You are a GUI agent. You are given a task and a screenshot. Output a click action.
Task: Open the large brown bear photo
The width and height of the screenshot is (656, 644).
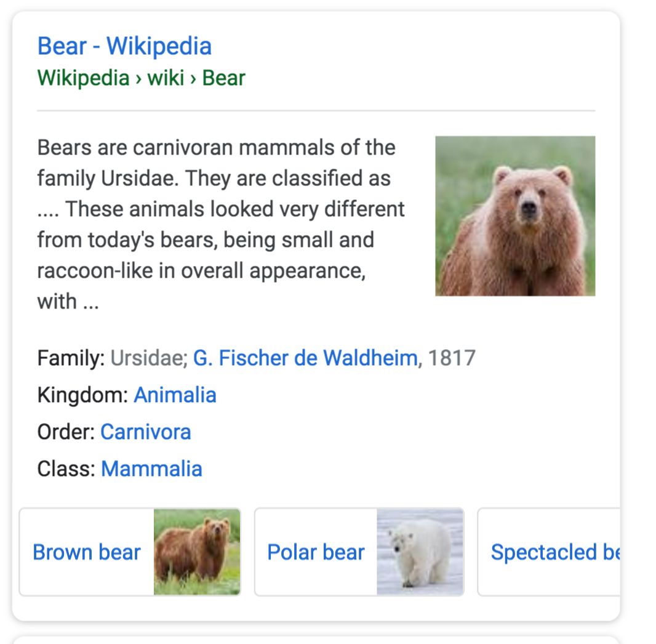(x=515, y=215)
